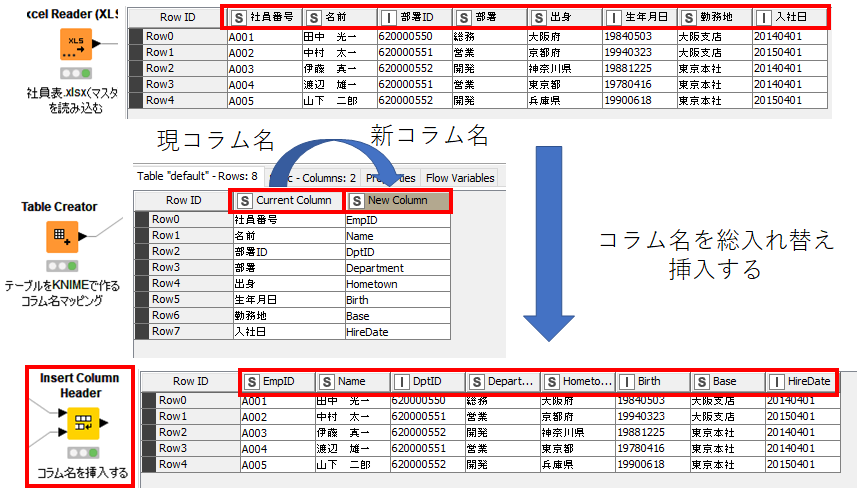Click the Depart... column header in bottom table
Image resolution: width=857 pixels, height=488 pixels.
pyautogui.click(x=503, y=381)
